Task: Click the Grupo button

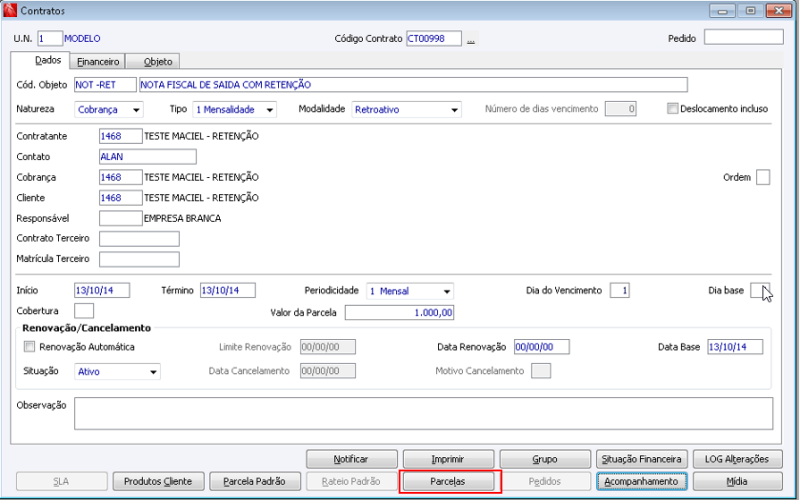Action: pyautogui.click(x=544, y=459)
